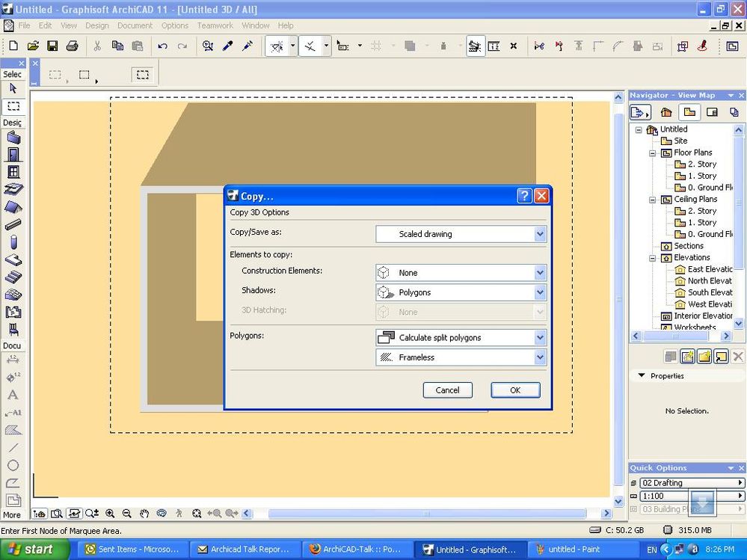
Task: Select the Column tool in toolbox
Action: tap(13, 242)
